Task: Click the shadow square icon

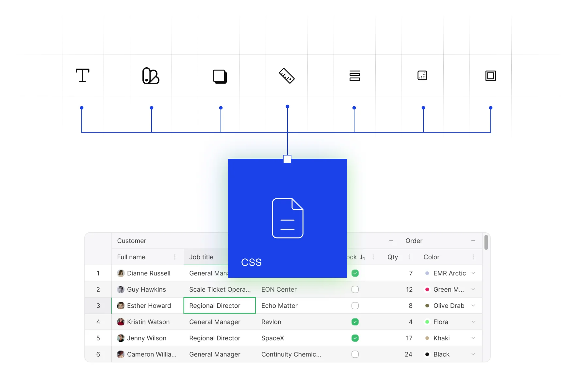Action: pos(220,76)
